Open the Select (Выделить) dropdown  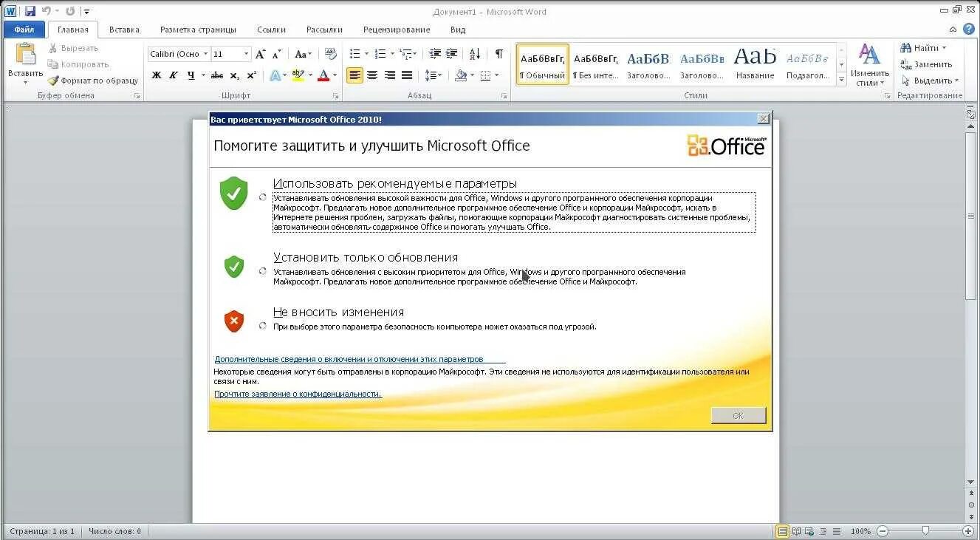(930, 81)
